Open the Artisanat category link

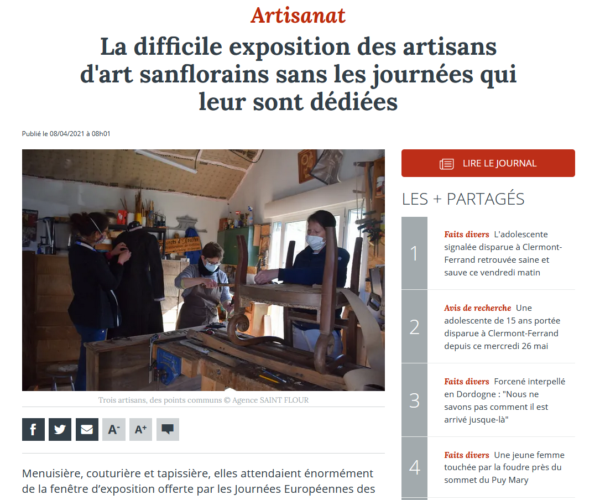(x=298, y=16)
